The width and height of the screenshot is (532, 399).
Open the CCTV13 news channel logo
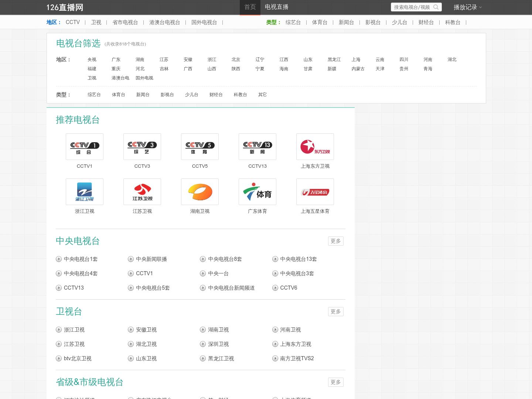click(x=258, y=147)
